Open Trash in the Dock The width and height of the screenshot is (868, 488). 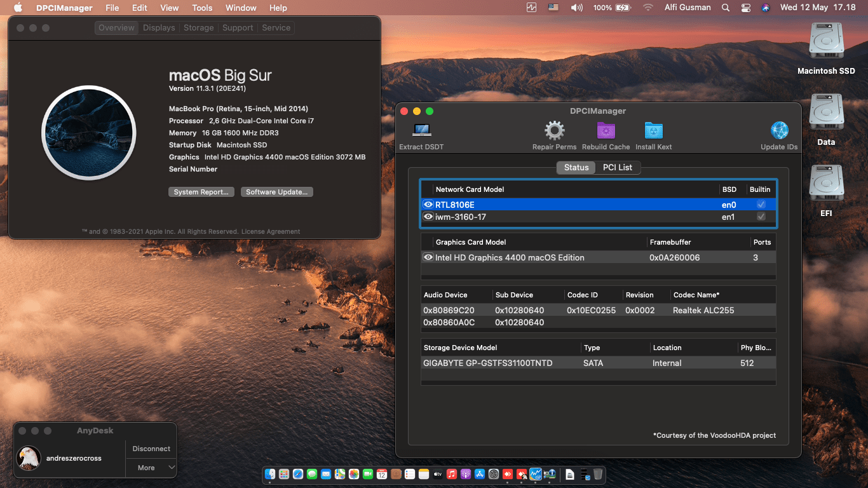point(598,474)
